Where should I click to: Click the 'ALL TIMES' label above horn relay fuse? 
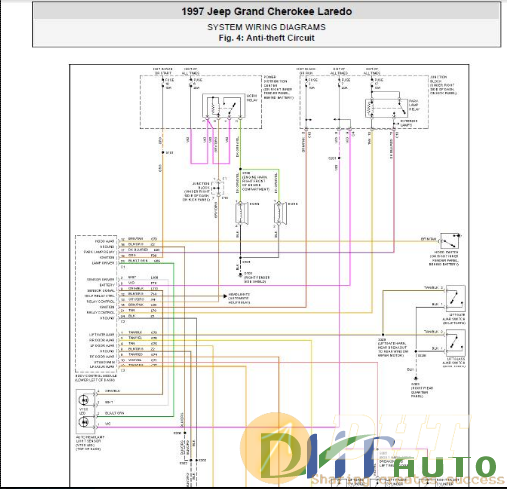pyautogui.click(x=191, y=73)
